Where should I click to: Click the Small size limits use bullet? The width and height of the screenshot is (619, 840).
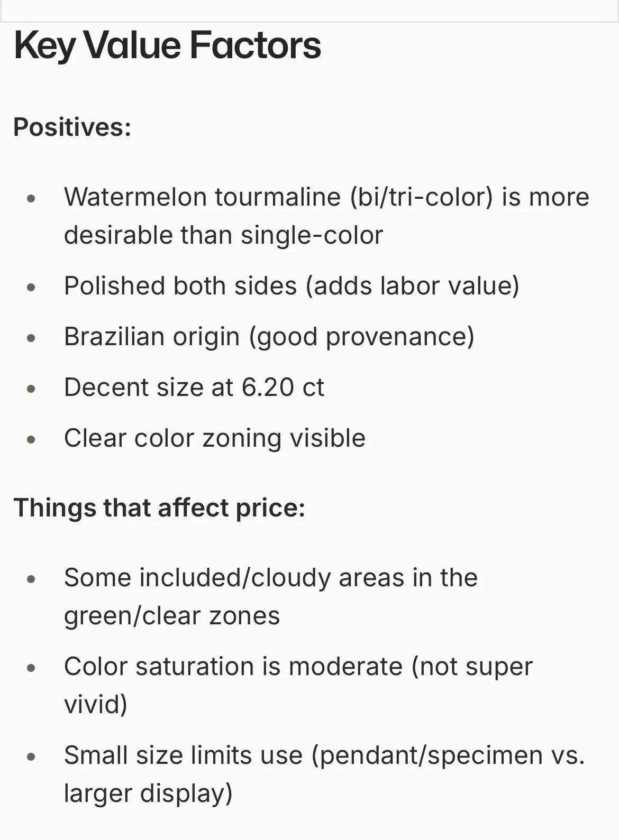324,774
